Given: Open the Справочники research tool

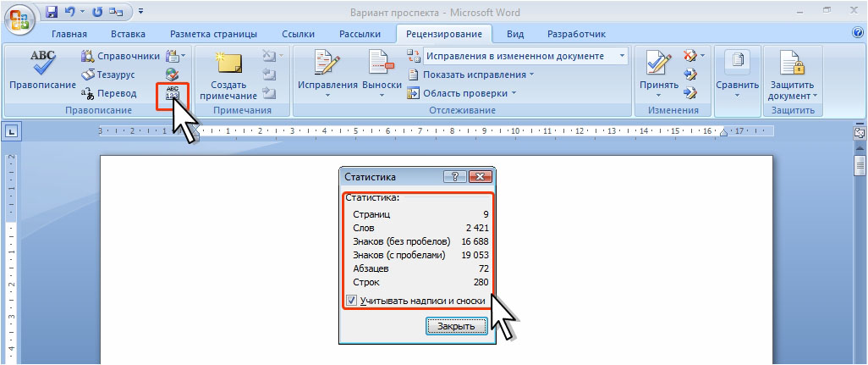Looking at the screenshot, I should coord(120,57).
